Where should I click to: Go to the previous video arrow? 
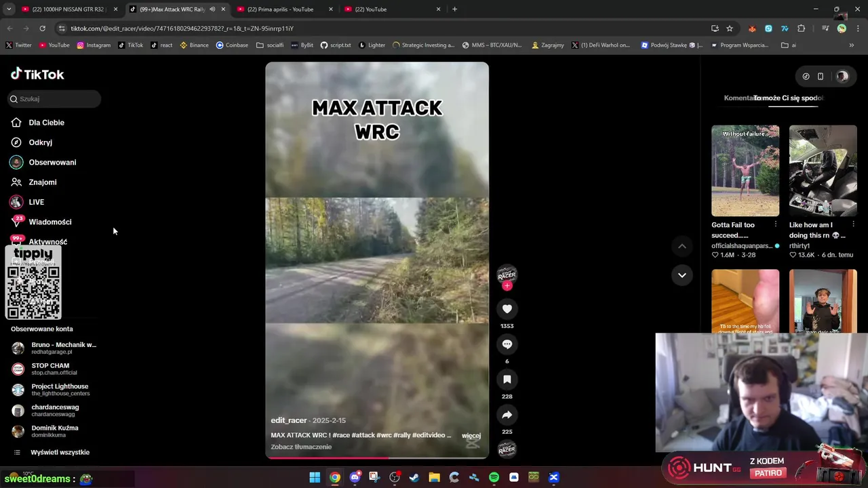tap(682, 247)
